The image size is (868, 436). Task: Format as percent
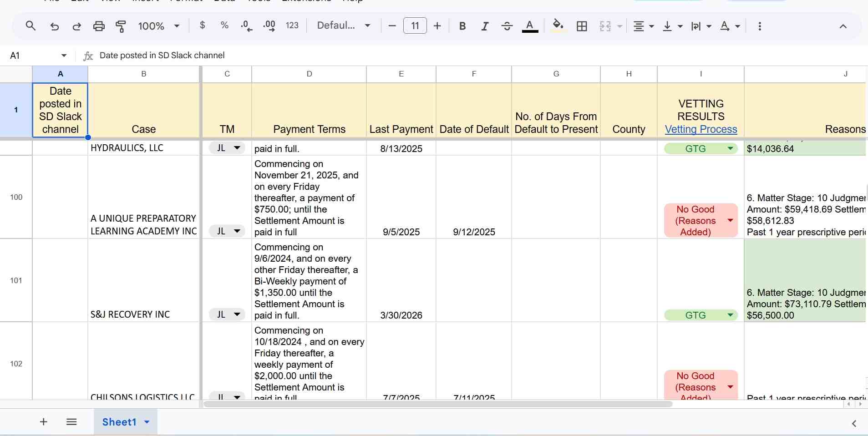tap(224, 25)
